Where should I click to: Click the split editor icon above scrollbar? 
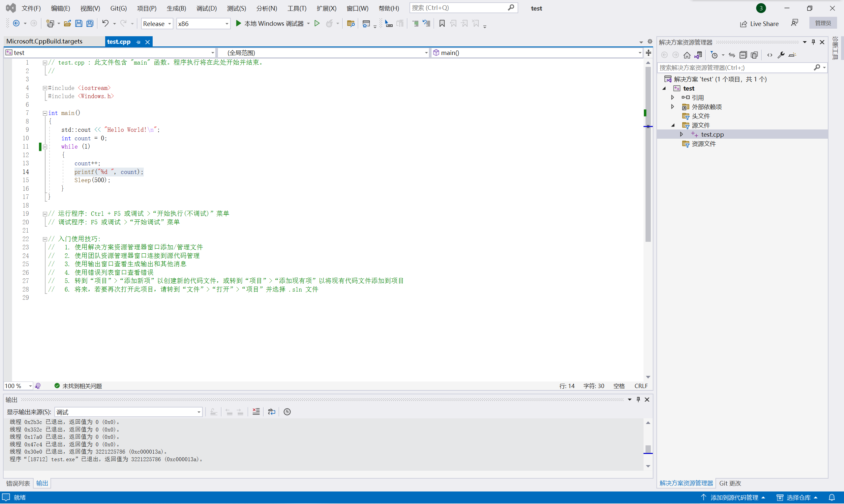(648, 53)
